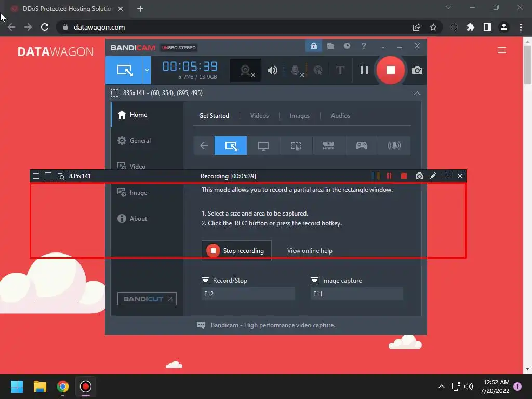Pause recording in Bandicam main toolbar
This screenshot has height=399, width=532.
point(364,70)
